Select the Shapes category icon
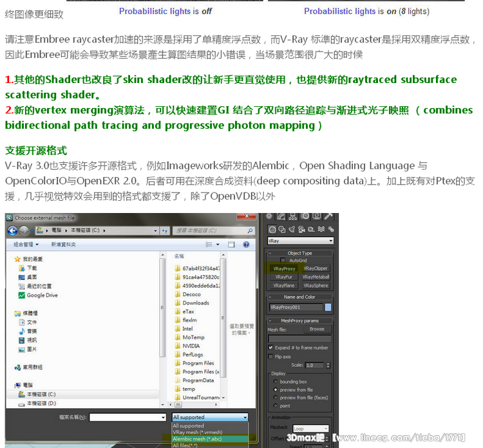This screenshot has width=483, height=448. [x=282, y=229]
